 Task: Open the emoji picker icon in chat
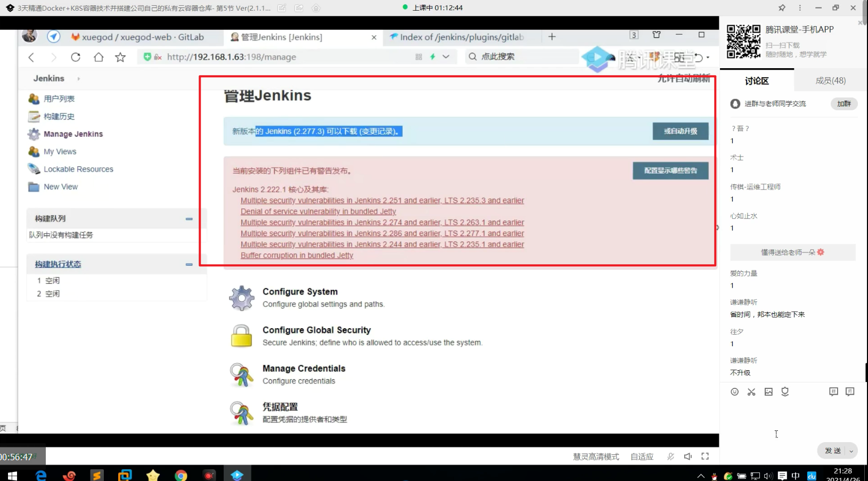(x=735, y=392)
